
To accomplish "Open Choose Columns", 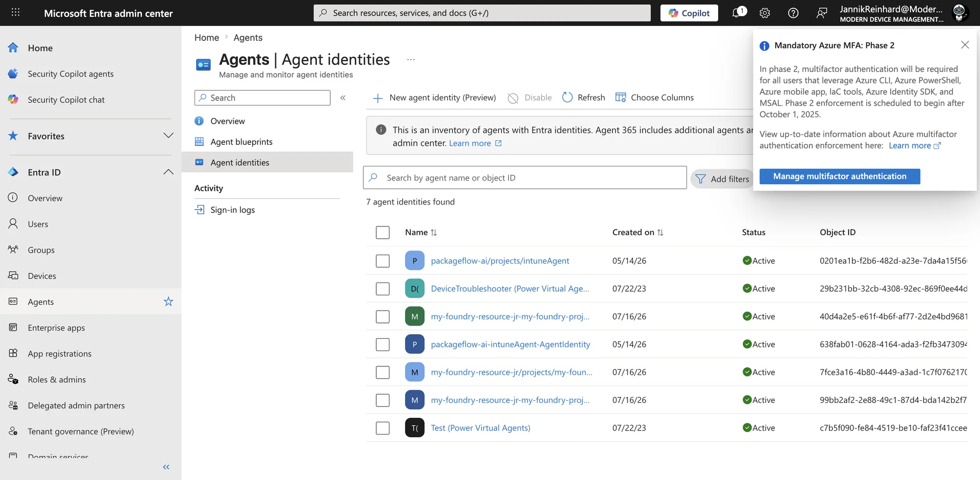I will [654, 97].
